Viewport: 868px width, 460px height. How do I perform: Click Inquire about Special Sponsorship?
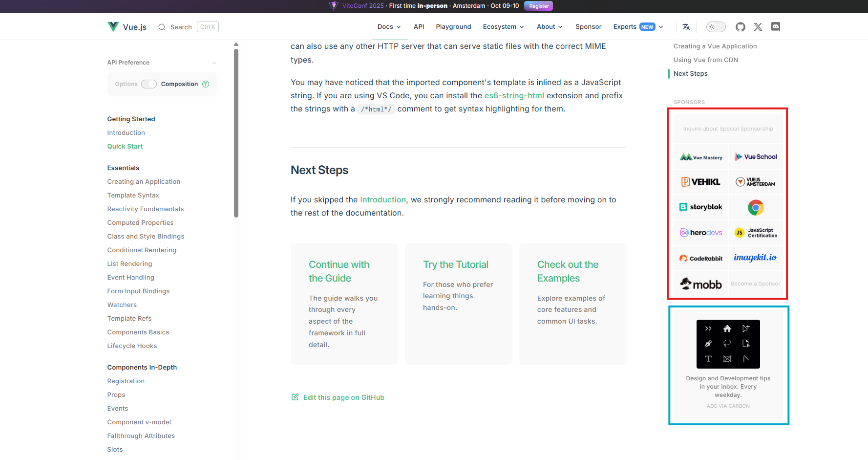(728, 129)
